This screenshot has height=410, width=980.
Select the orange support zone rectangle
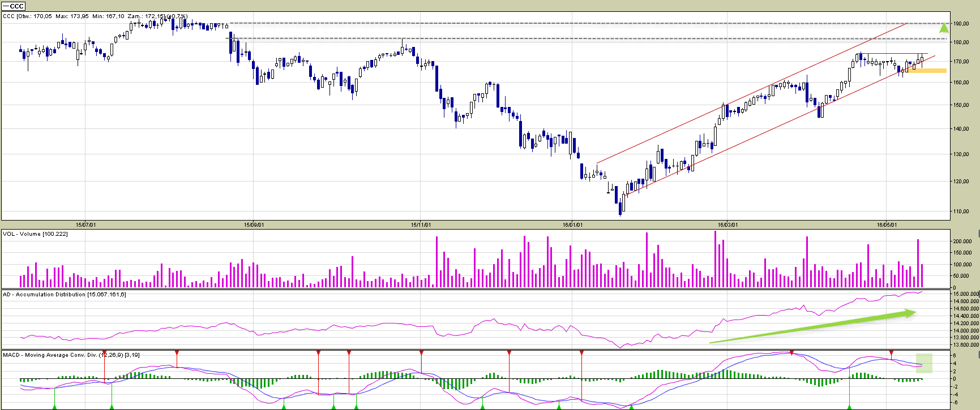tap(927, 71)
